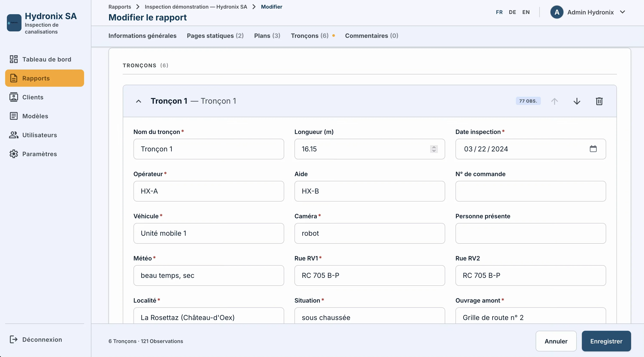
Task: Open Tableau de bord dashboard icon
Action: [x=14, y=59]
